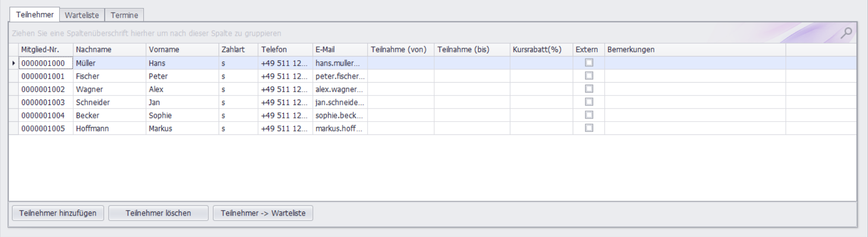Tick Extern checkbox for Wagner
Screen dimensions: 868x237
point(589,89)
